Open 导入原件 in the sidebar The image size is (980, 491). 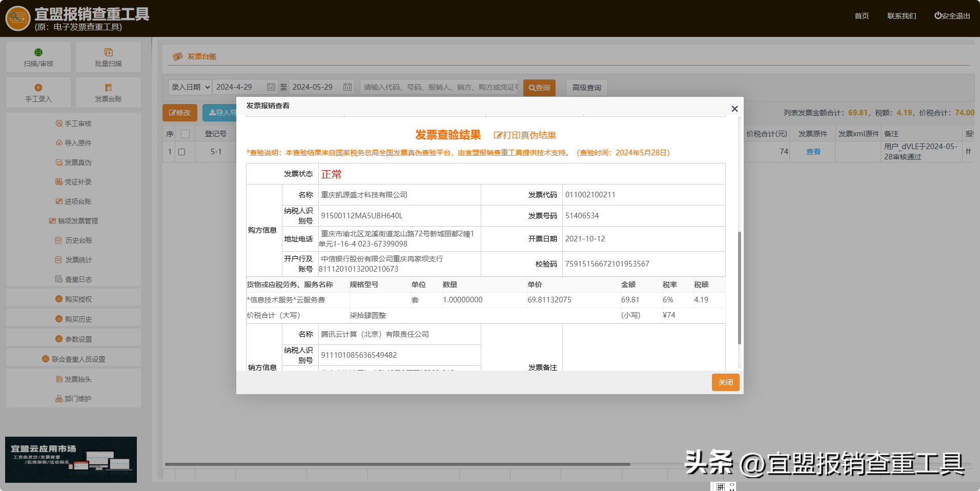click(x=73, y=143)
